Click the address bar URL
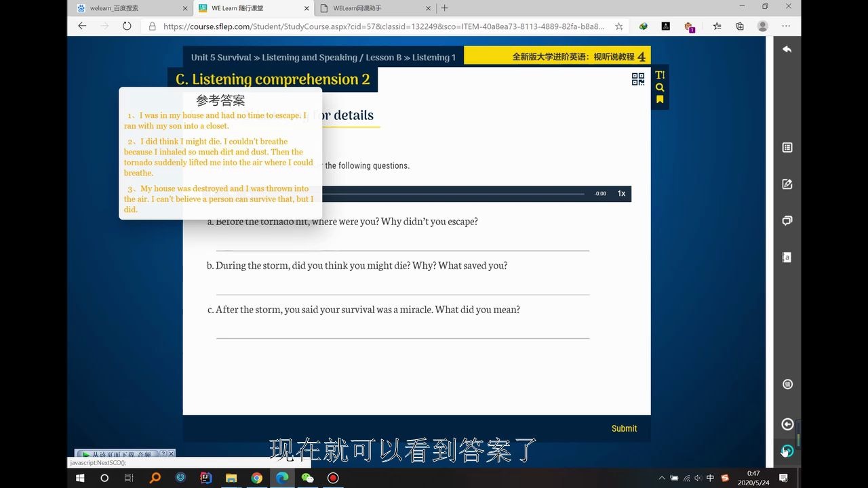This screenshot has height=488, width=868. tap(384, 26)
